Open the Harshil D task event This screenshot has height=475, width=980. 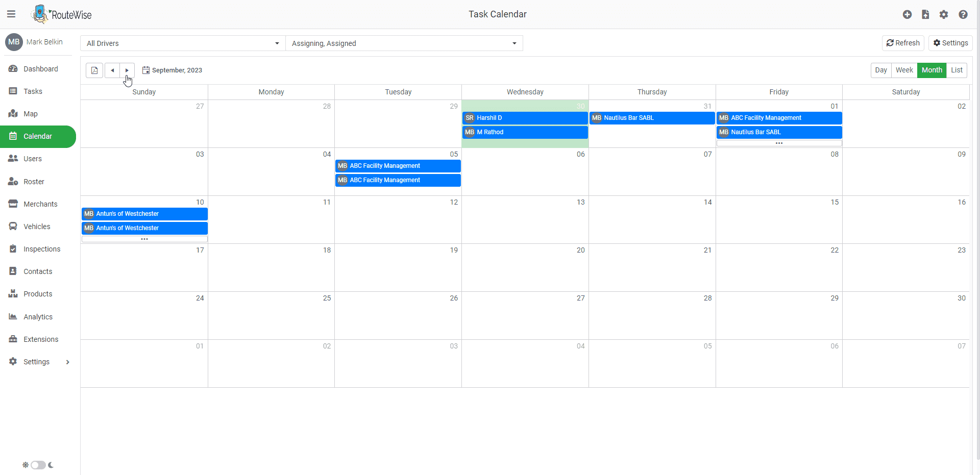point(525,118)
